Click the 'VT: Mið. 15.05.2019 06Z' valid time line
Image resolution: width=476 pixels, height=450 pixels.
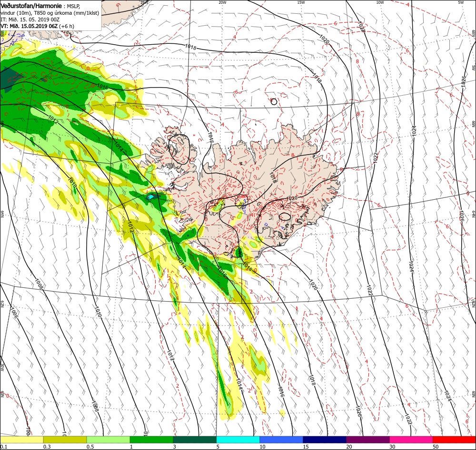click(x=29, y=26)
